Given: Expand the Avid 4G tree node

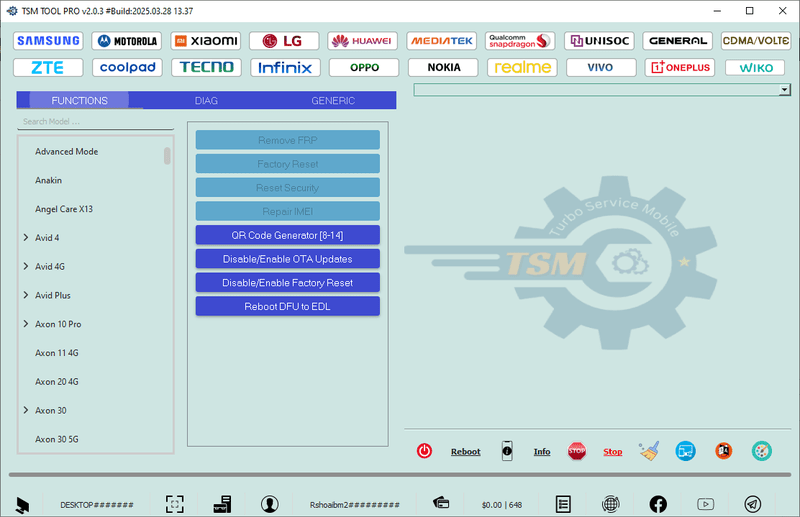Looking at the screenshot, I should [x=26, y=266].
